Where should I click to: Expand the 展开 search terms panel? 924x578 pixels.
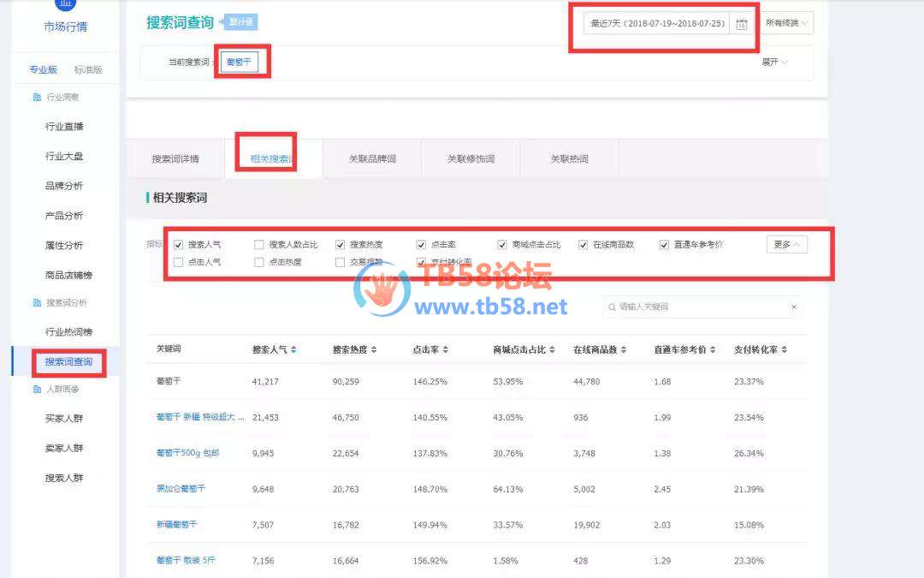click(x=774, y=63)
